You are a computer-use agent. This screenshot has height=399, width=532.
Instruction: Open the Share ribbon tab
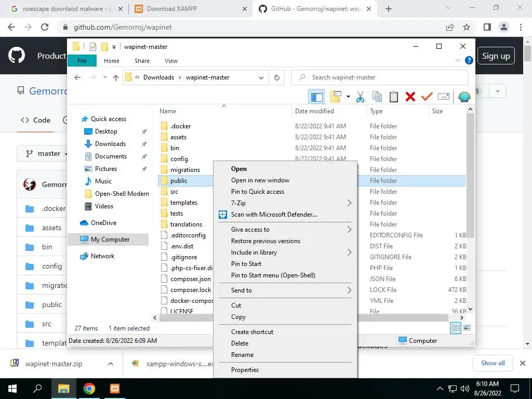142,61
